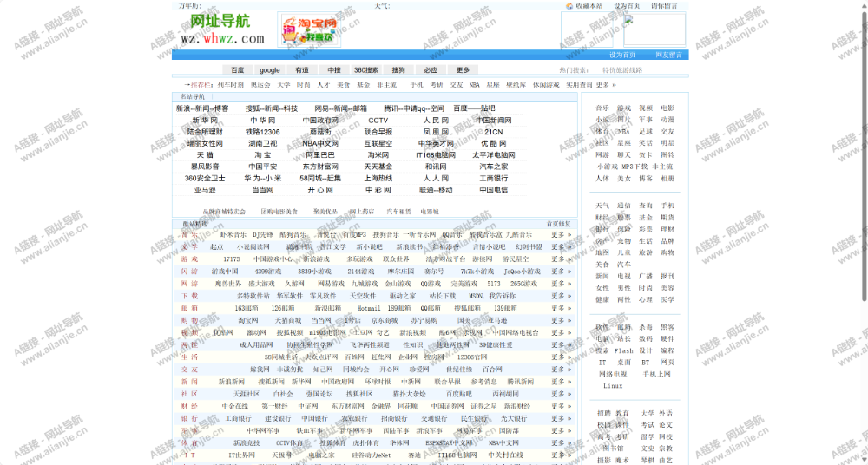Open 奥运会 in the recommended bar
Screen dimensions: 868x465
coord(260,85)
